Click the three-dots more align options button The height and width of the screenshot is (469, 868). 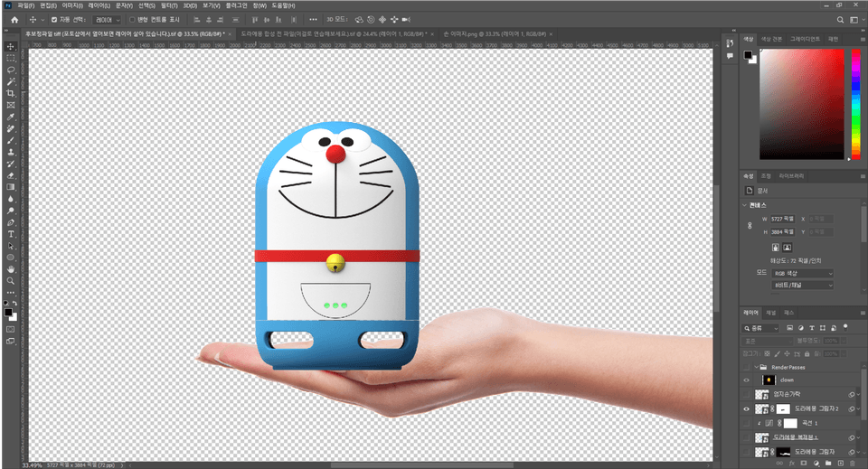(x=314, y=20)
